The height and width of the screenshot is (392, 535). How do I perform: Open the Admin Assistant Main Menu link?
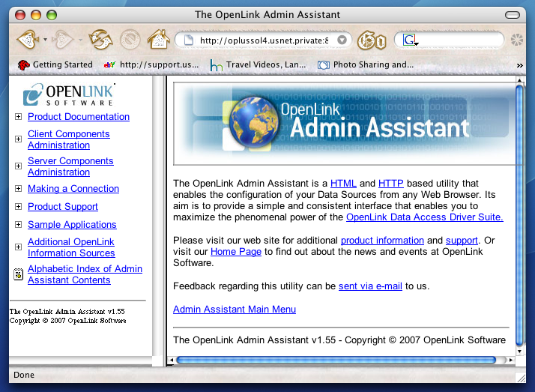pos(234,310)
